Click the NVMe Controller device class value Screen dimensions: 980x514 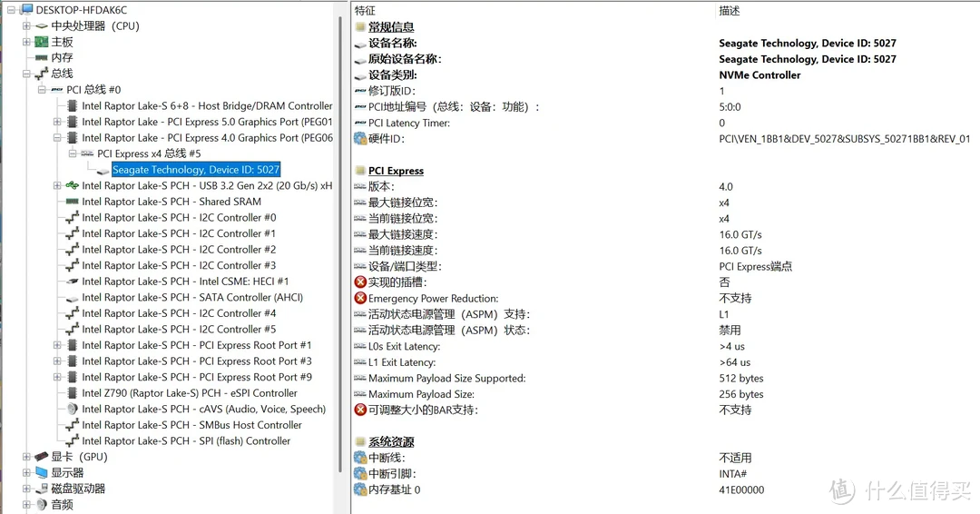[x=759, y=75]
